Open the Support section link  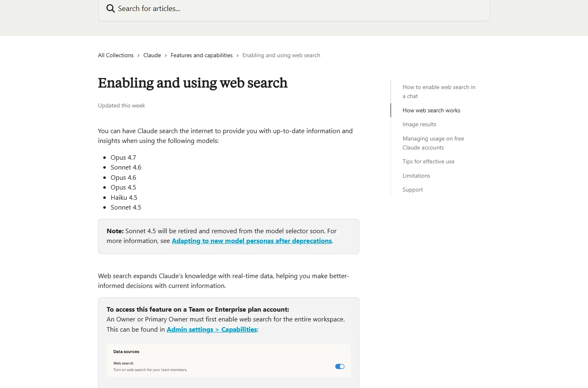(x=412, y=190)
